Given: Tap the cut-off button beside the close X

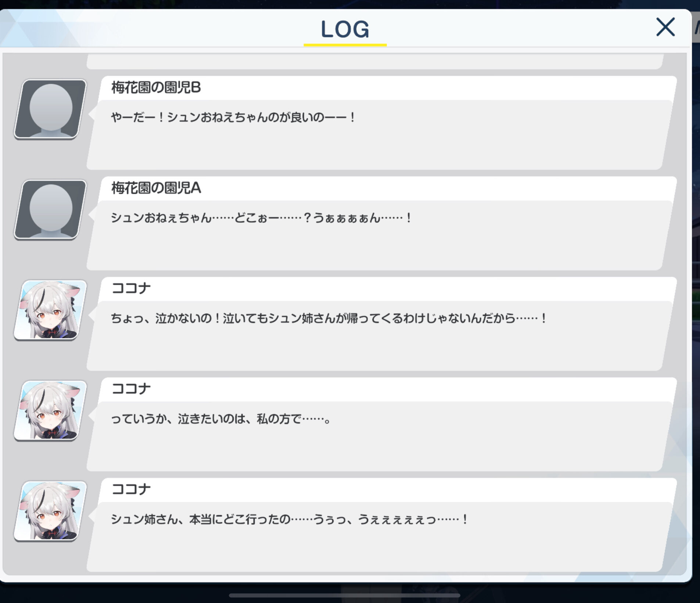Looking at the screenshot, I should coord(696,27).
